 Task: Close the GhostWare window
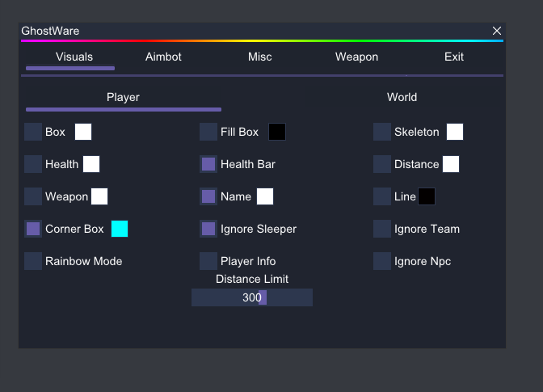pos(497,31)
